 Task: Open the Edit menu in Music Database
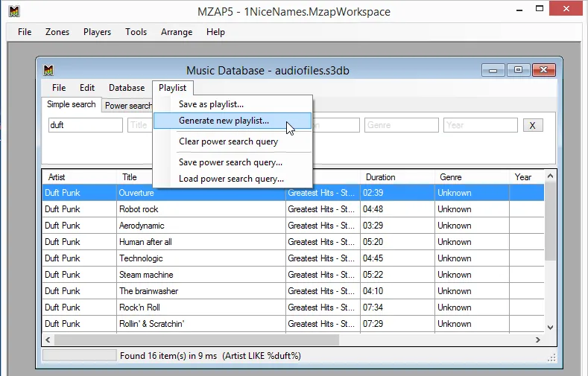(87, 88)
